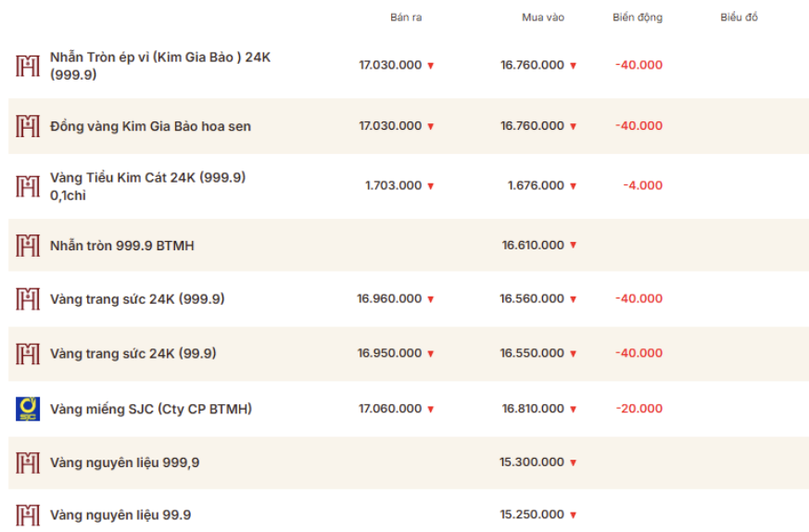The height and width of the screenshot is (532, 809).
Task: Click the SJC logo for Vàng miếng SJC
Action: 28,409
